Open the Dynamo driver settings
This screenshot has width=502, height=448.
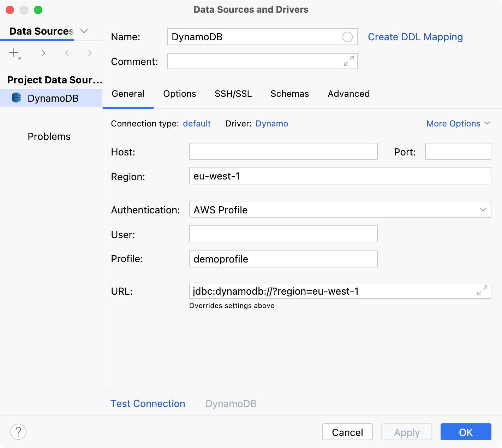[x=272, y=123]
